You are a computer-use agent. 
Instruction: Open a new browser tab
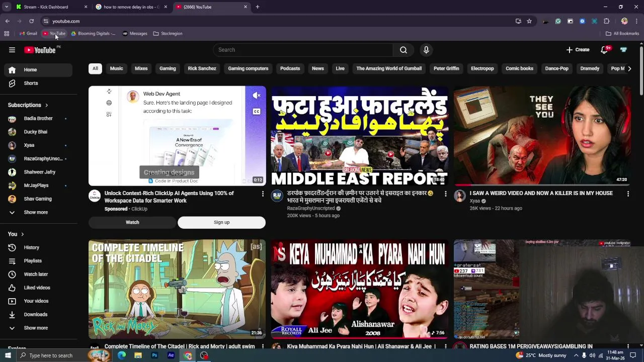[257, 7]
